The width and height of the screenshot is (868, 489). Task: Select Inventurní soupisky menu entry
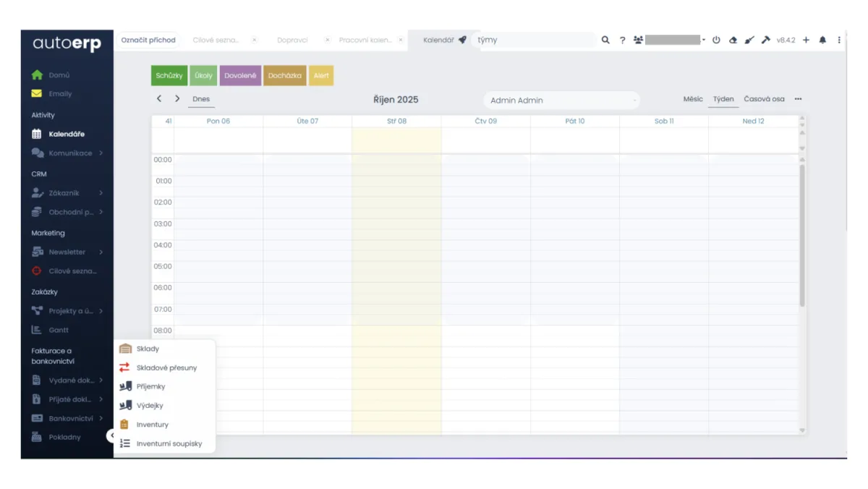[x=169, y=443]
